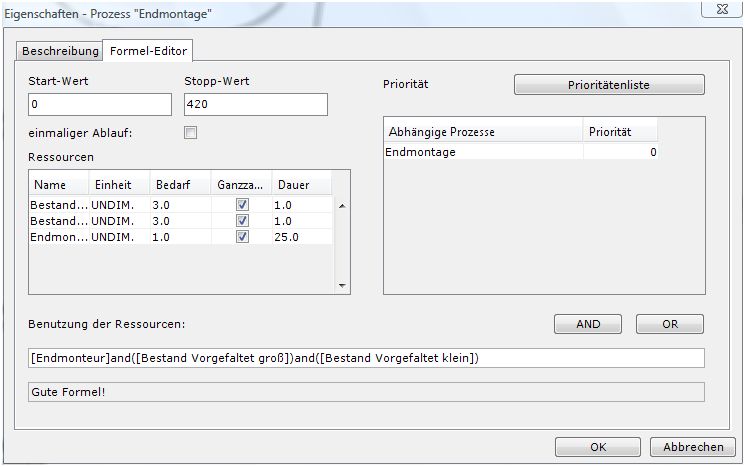Screen dimensions: 745x467
Task: Click the Benutzung der Ressourcen formula field
Action: click(366, 358)
